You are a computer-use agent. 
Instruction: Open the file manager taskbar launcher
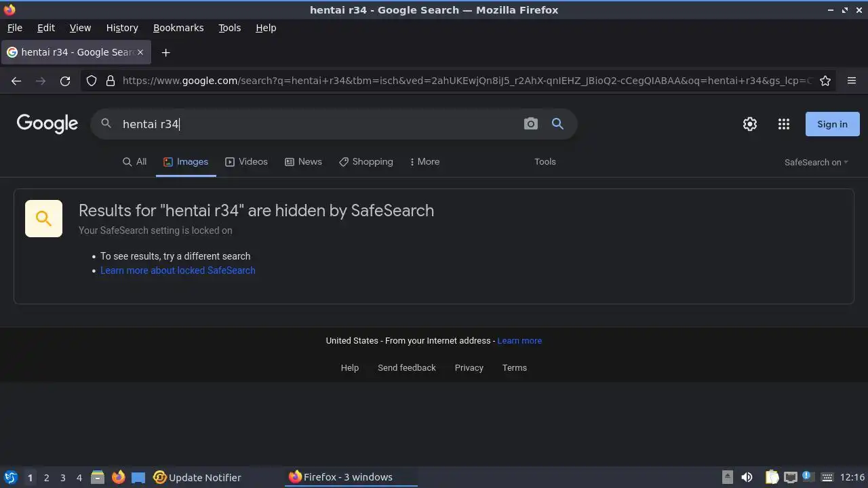coord(98,477)
